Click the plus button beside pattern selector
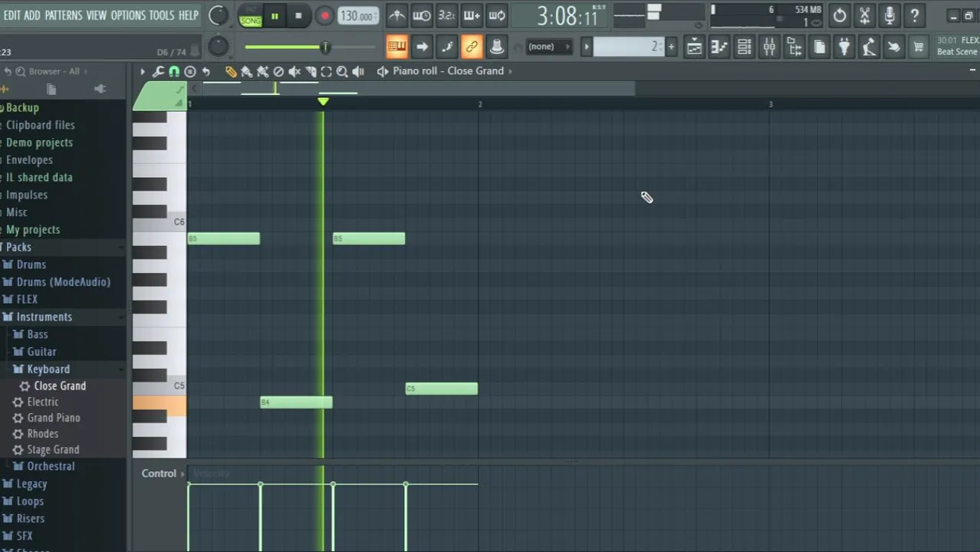 (671, 47)
